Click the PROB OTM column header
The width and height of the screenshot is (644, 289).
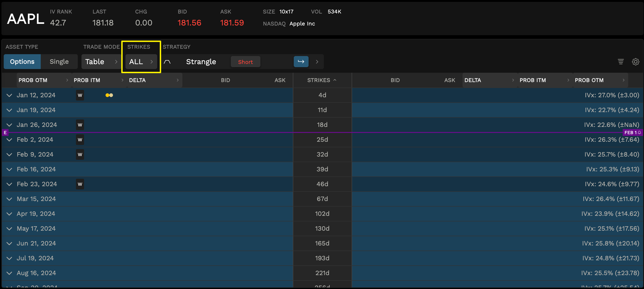33,80
